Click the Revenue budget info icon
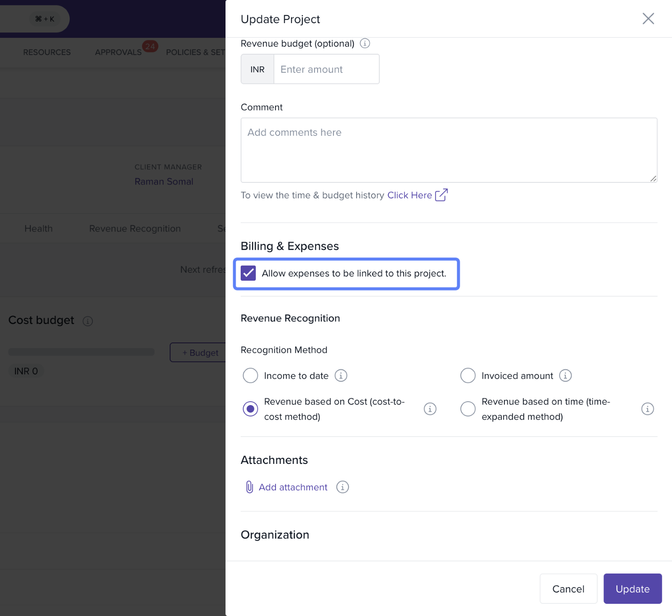The width and height of the screenshot is (672, 616). [x=365, y=43]
